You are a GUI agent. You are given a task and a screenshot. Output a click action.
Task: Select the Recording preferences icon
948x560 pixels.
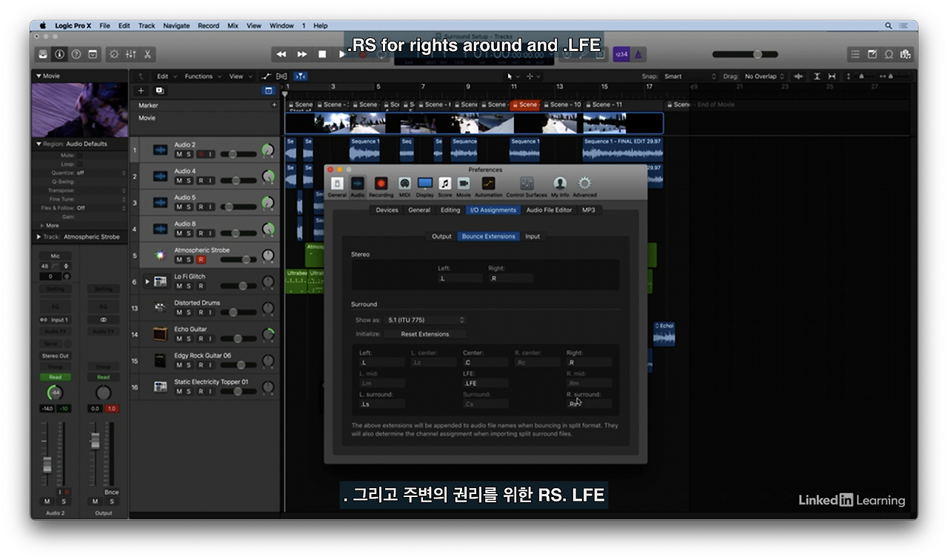[381, 186]
